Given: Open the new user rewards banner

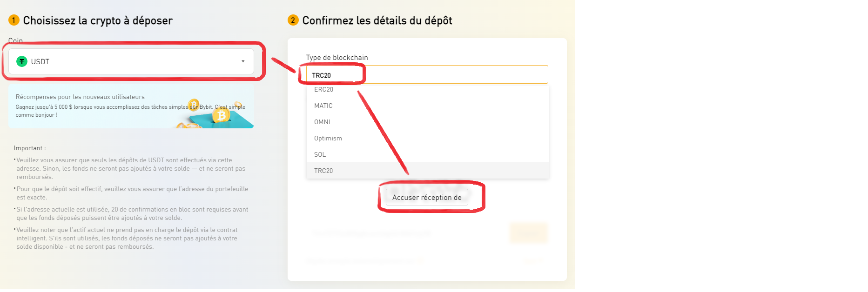Looking at the screenshot, I should coord(131,106).
